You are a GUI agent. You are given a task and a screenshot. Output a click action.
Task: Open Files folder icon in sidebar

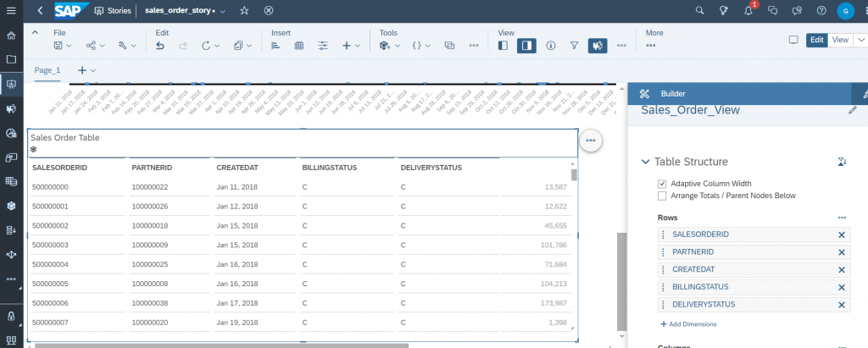[10, 58]
